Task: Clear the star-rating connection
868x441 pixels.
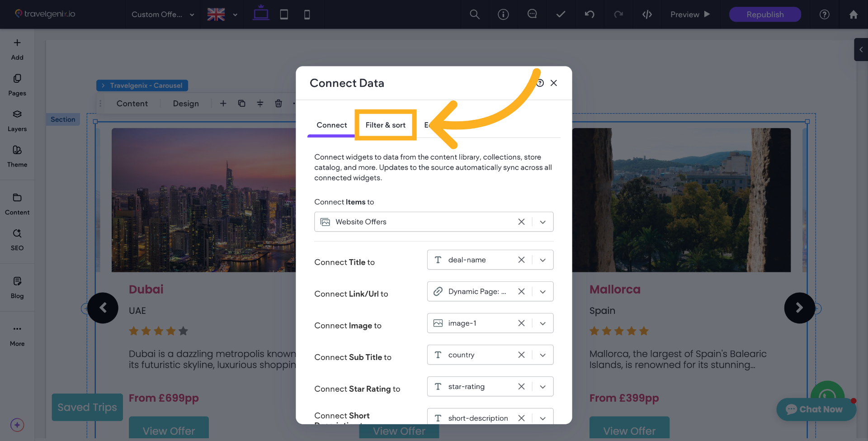Action: [521, 387]
